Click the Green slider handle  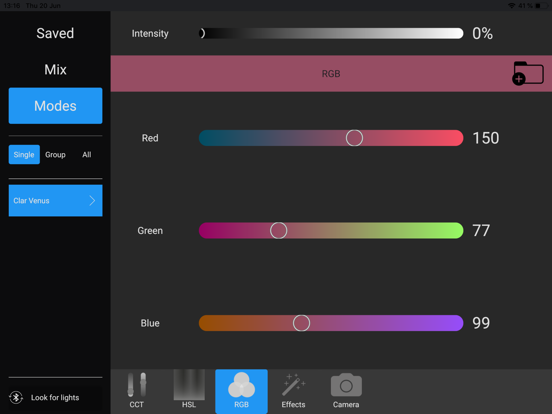[278, 231]
